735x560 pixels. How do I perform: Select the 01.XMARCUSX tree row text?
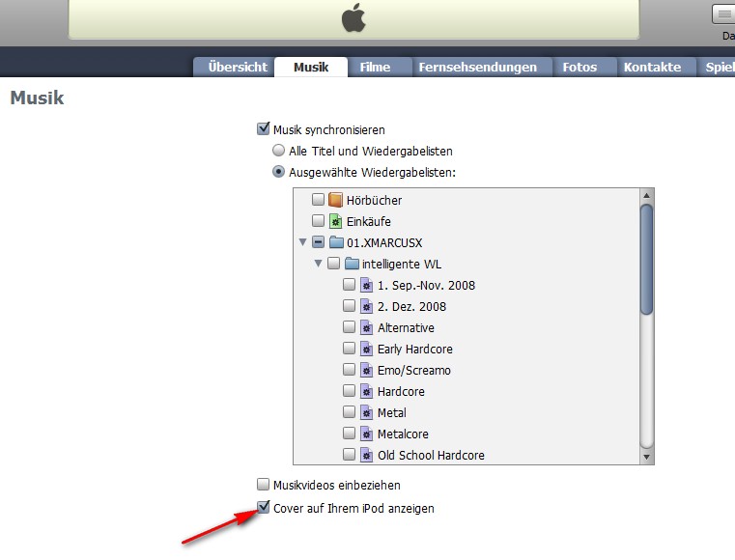384,242
